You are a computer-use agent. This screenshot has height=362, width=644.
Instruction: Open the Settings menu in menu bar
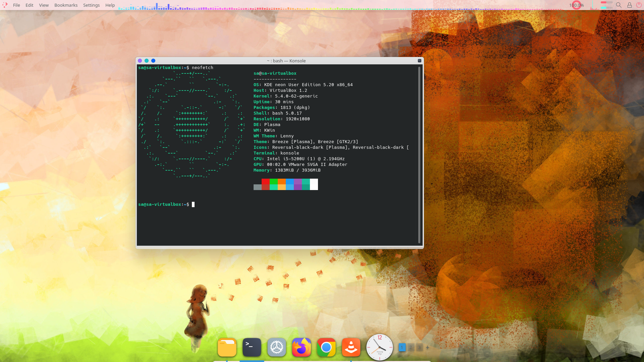91,5
